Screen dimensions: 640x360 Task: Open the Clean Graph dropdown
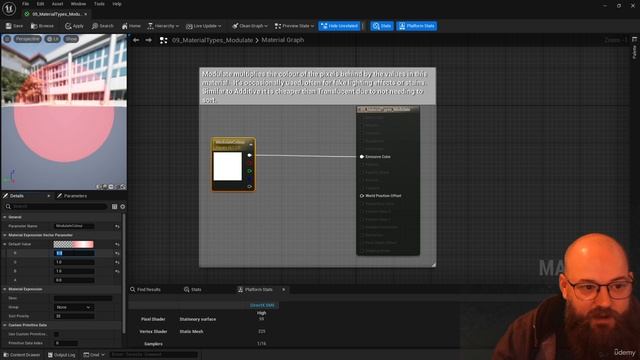(x=250, y=26)
